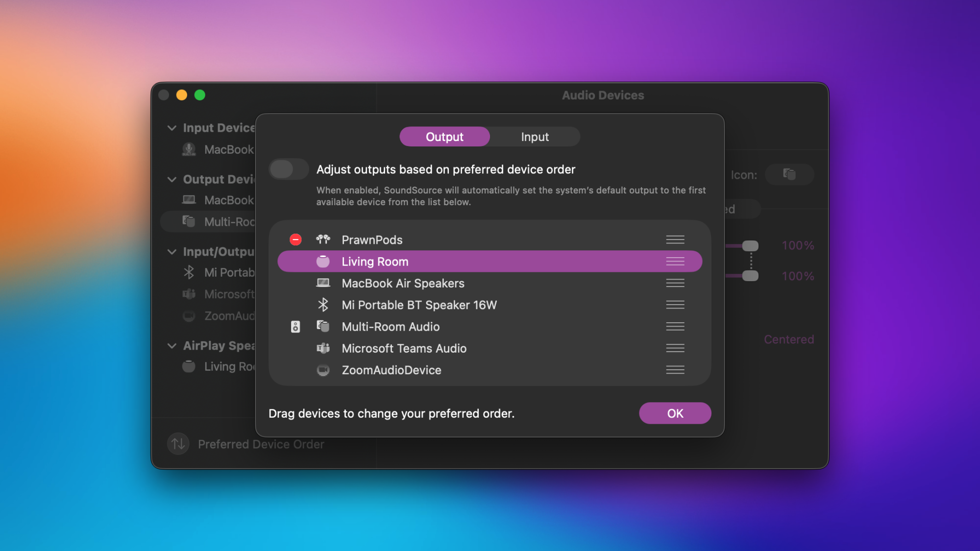This screenshot has width=980, height=551.
Task: Collapse the Input Devices section chevron
Action: (172, 128)
